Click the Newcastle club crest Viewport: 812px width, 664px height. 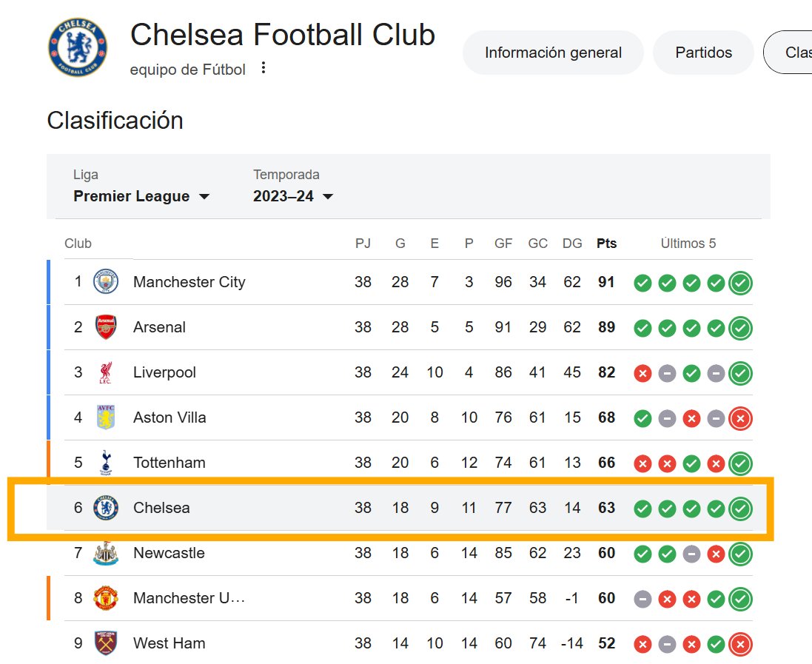106,553
